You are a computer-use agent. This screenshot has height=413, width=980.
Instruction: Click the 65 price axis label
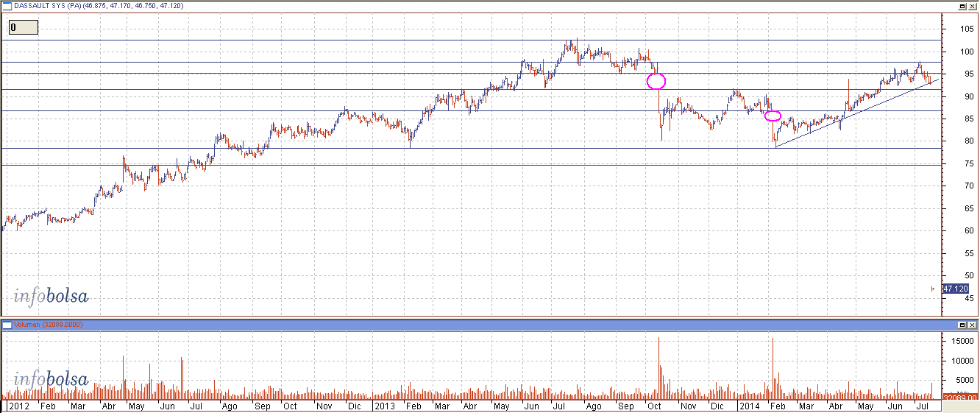[x=968, y=208]
